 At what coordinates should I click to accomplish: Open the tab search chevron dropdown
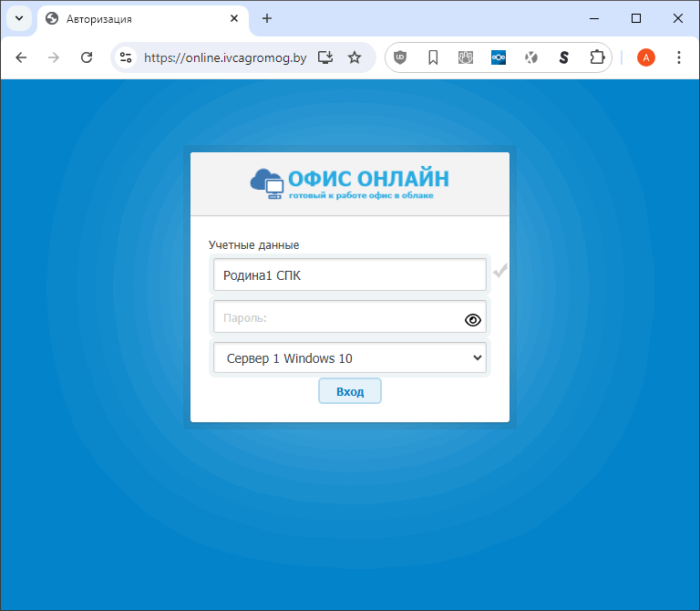click(x=19, y=18)
